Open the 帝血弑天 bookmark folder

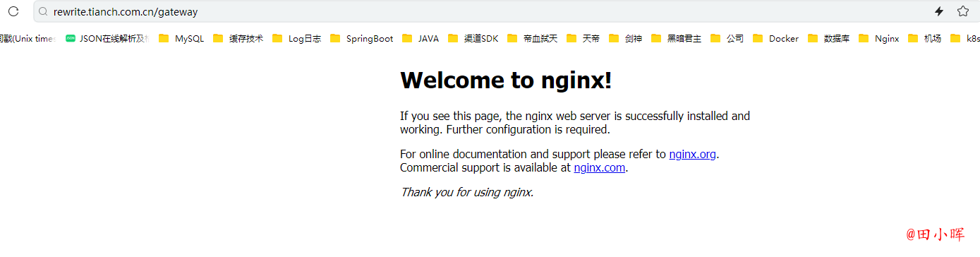click(x=532, y=39)
